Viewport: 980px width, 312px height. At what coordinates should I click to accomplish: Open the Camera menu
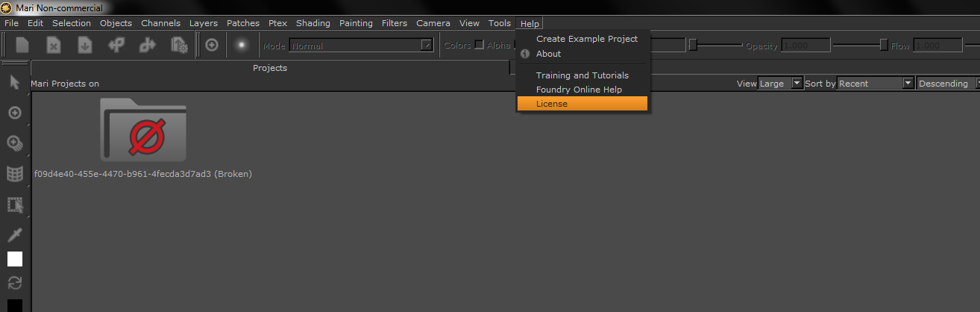click(433, 23)
